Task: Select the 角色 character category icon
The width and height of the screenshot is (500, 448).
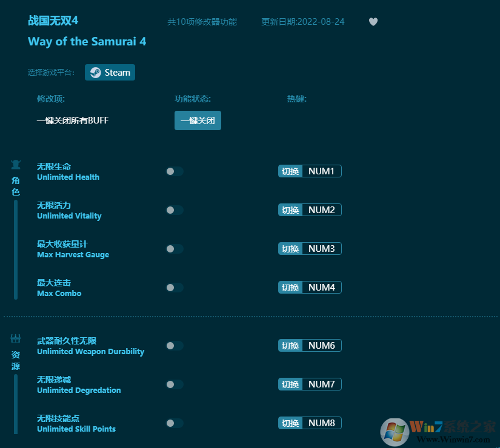Action: [x=15, y=164]
